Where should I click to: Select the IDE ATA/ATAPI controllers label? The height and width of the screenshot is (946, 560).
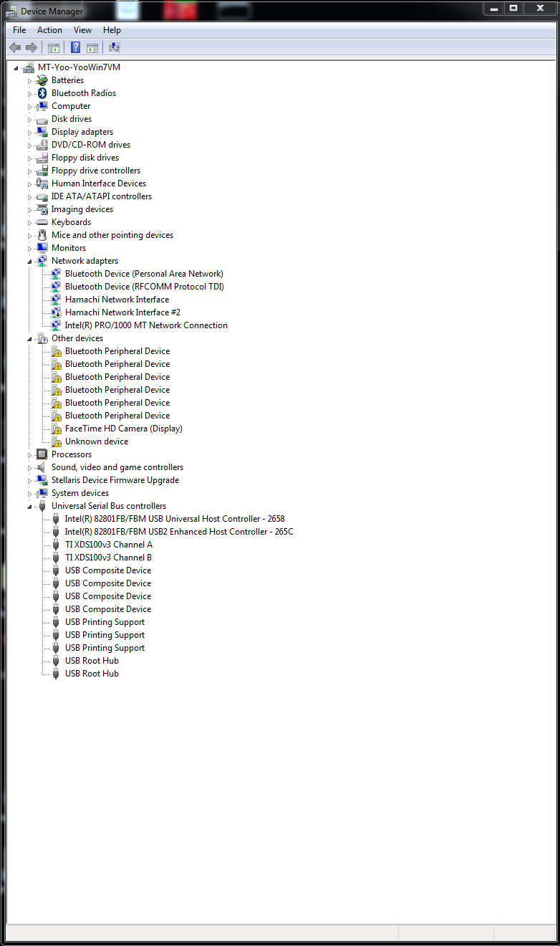(102, 196)
